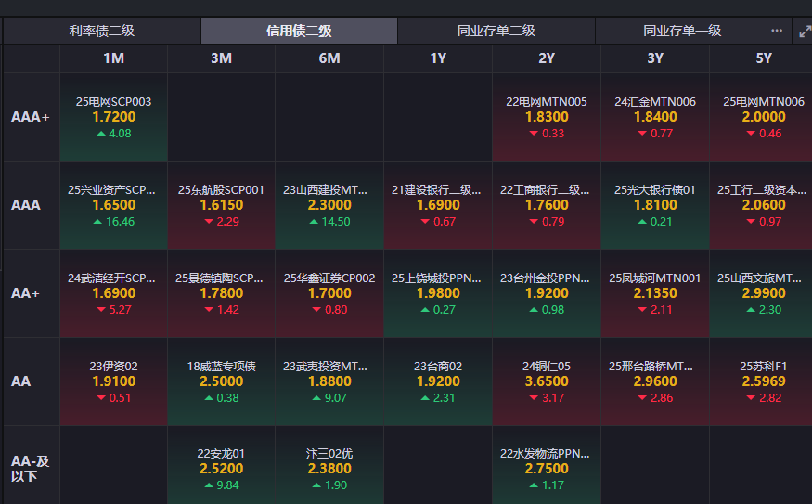Open bond 22电网MTN005 cell
The height and width of the screenshot is (504, 812).
(547, 117)
